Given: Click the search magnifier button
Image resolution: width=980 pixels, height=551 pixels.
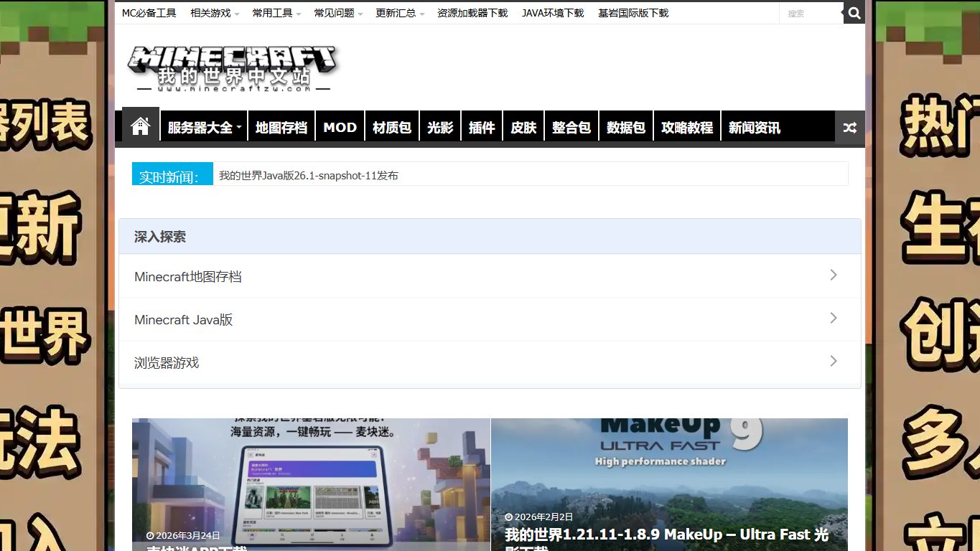Looking at the screenshot, I should coord(854,13).
